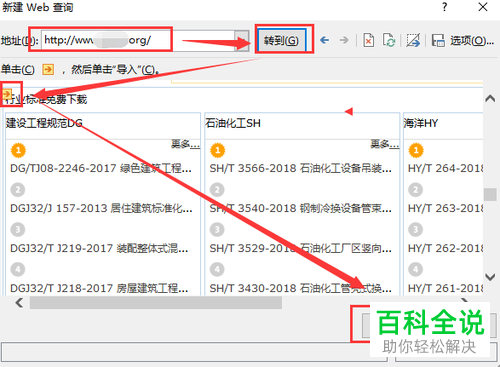
Task: Click the Save query icon
Action: pyautogui.click(x=438, y=40)
